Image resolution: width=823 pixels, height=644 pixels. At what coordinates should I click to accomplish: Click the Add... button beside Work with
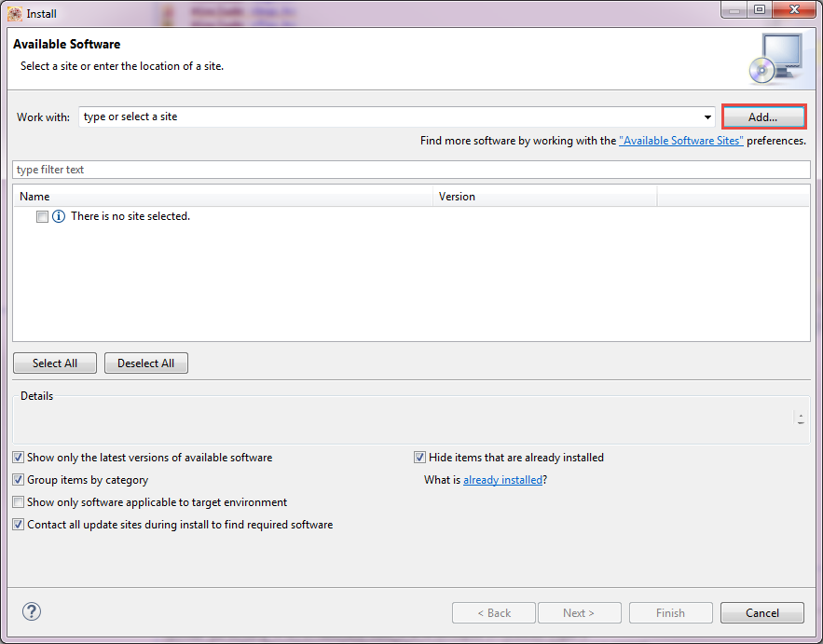tap(763, 116)
